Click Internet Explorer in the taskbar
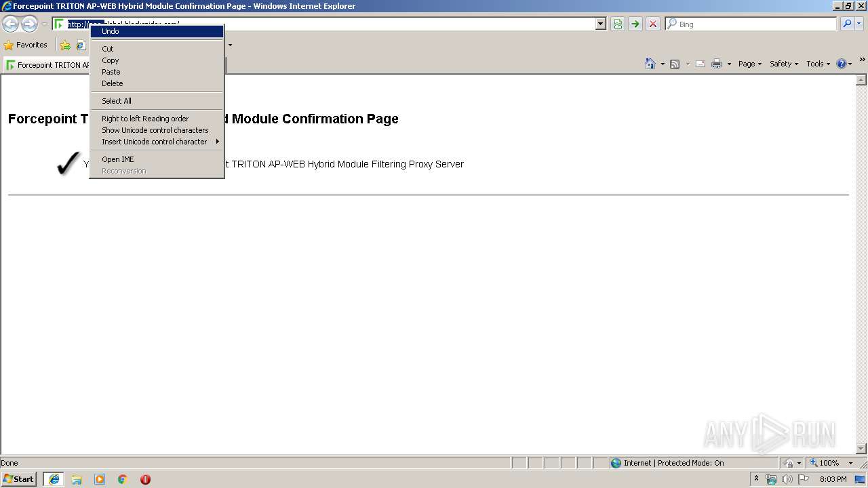The width and height of the screenshot is (868, 488). click(54, 479)
